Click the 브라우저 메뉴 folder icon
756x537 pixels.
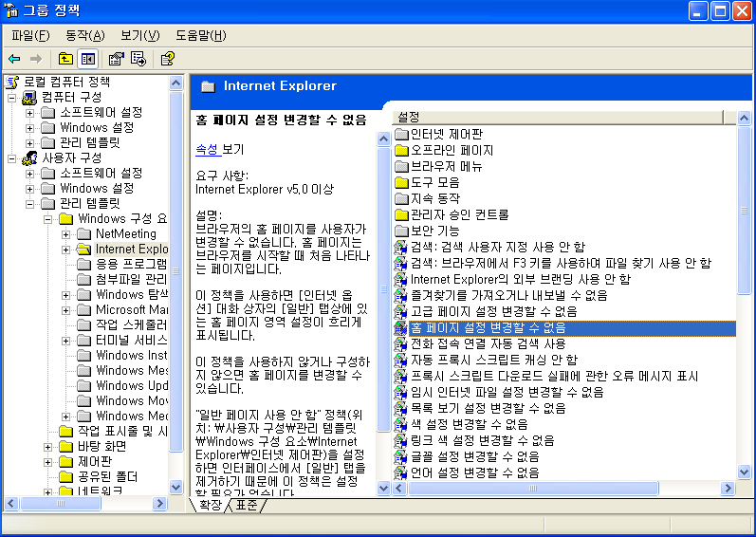tap(401, 167)
